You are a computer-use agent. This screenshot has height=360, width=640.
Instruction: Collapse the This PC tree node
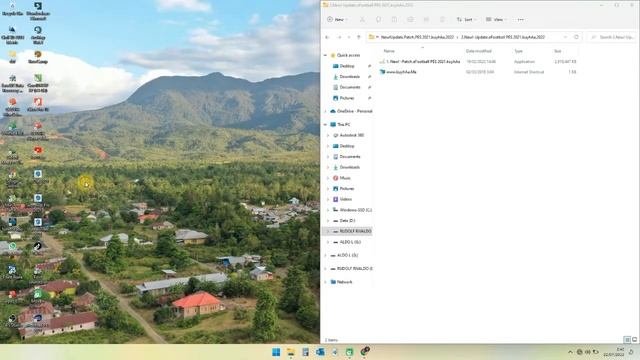point(326,124)
